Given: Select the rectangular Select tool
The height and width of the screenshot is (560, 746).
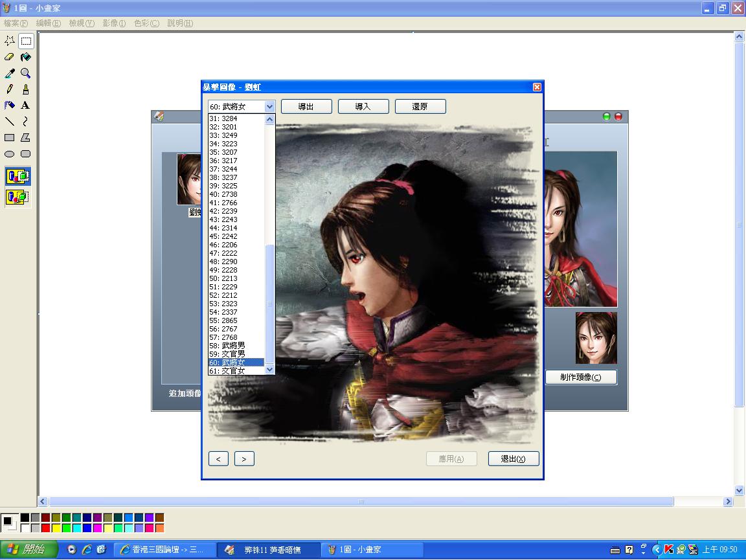Looking at the screenshot, I should [x=26, y=41].
